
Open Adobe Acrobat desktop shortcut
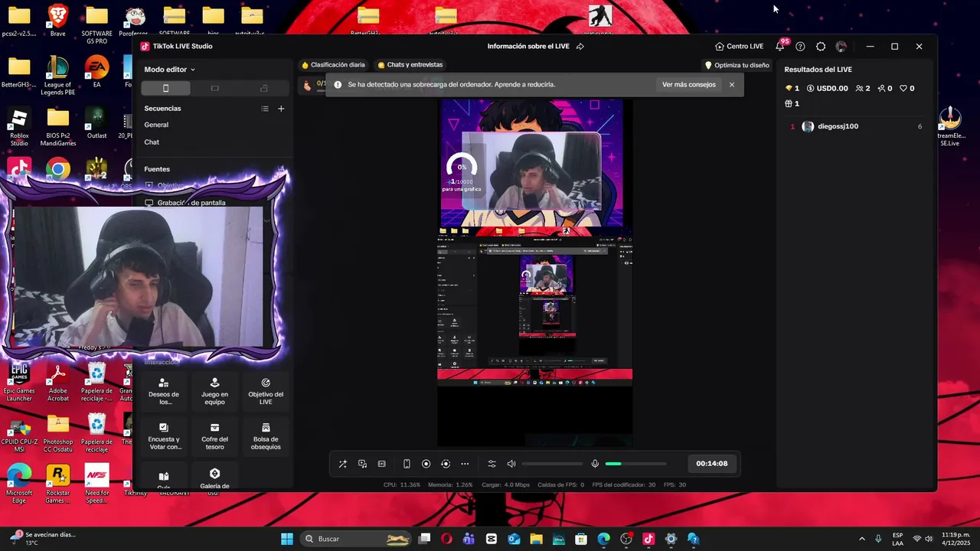[58, 383]
